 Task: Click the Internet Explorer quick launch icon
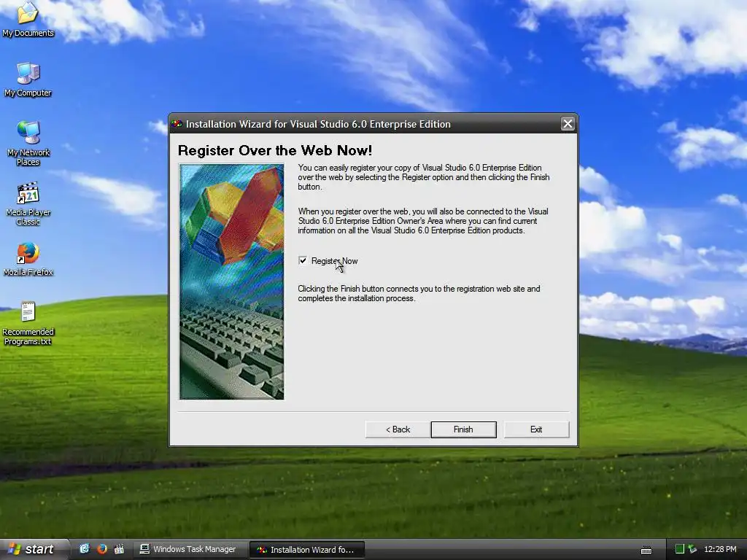tap(85, 548)
